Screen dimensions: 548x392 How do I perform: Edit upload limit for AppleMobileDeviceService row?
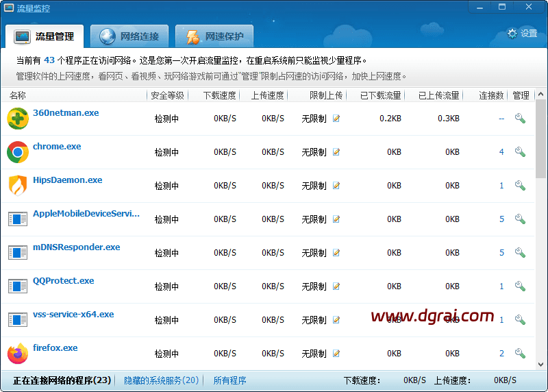click(336, 219)
